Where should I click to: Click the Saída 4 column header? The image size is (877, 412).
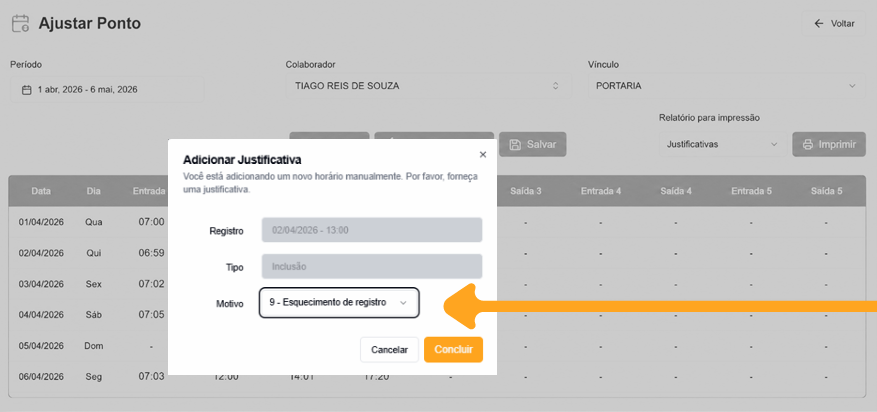click(676, 191)
